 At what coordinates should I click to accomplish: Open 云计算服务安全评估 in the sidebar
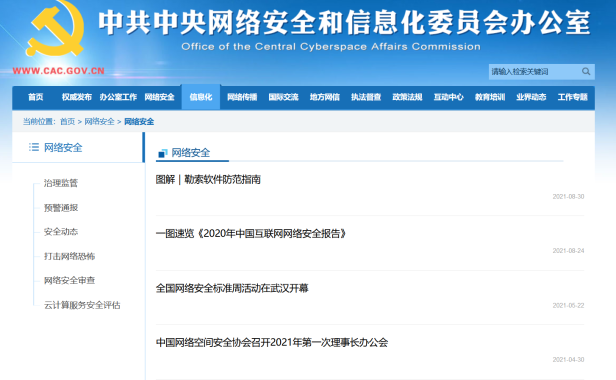(82, 305)
